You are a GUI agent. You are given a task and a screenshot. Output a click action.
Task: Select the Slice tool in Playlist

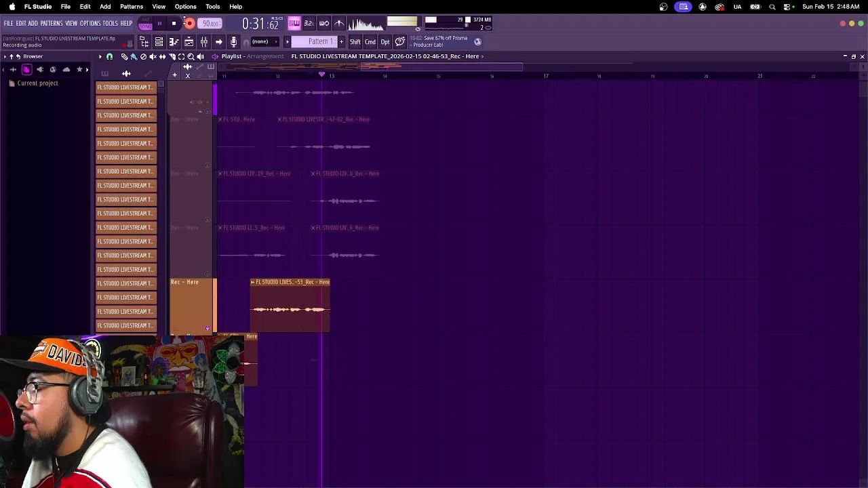(x=172, y=56)
